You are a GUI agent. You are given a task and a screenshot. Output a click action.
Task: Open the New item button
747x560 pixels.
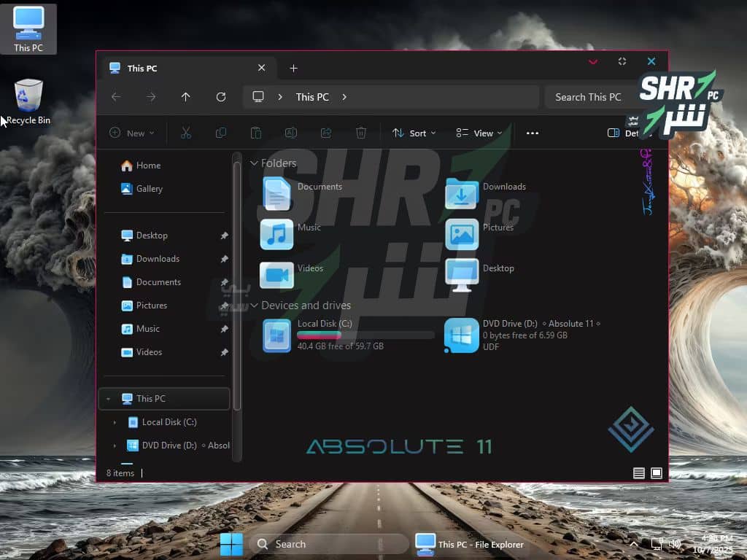[131, 133]
